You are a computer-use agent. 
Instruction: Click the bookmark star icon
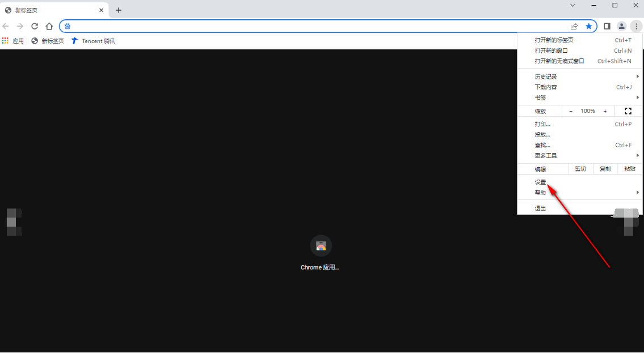pyautogui.click(x=589, y=26)
